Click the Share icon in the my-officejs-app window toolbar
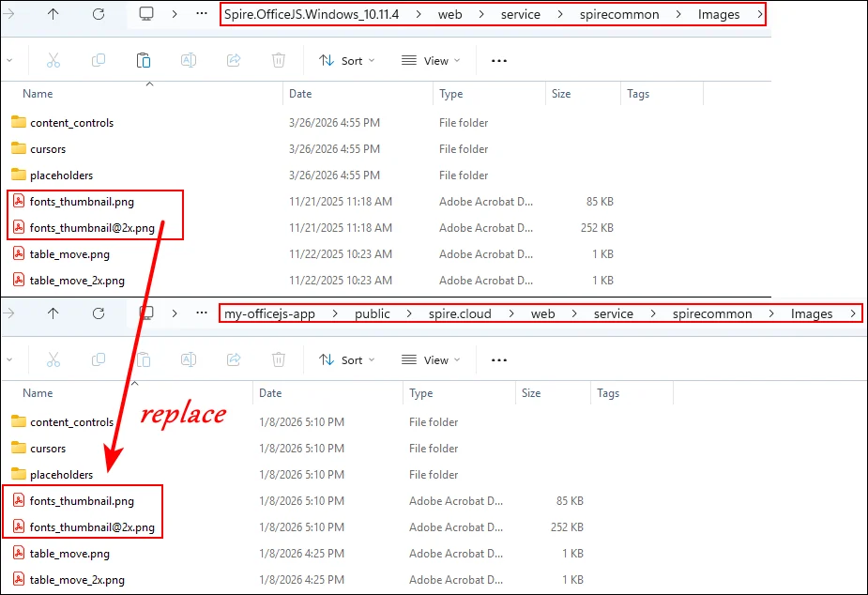Screen dimensions: 868x595 click(x=234, y=359)
